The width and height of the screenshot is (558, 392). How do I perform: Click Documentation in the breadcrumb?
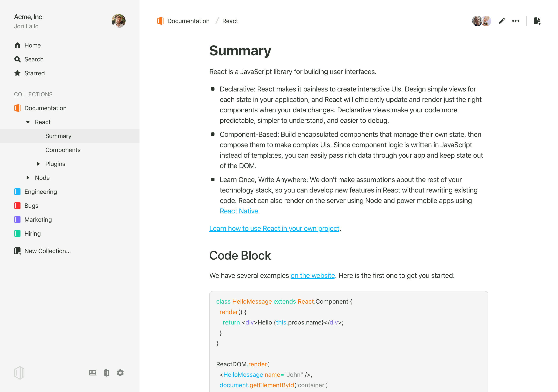click(188, 21)
